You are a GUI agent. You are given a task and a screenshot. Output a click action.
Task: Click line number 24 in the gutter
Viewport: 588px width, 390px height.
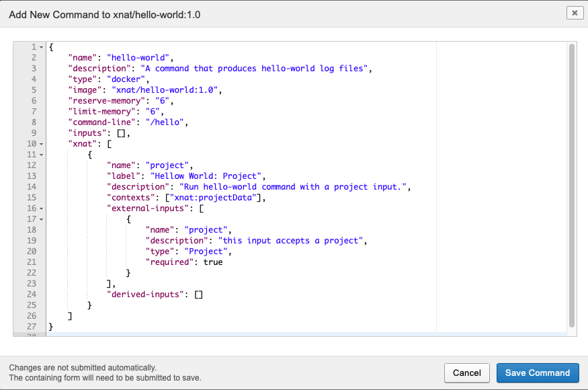click(x=32, y=295)
